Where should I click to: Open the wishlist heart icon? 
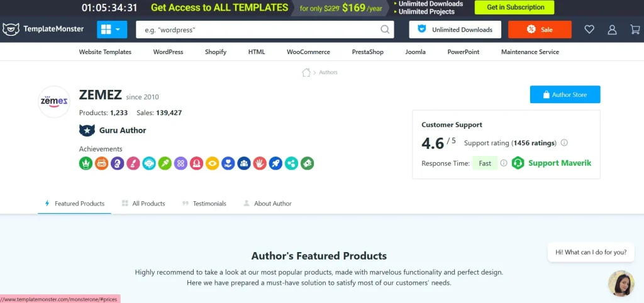tap(589, 30)
